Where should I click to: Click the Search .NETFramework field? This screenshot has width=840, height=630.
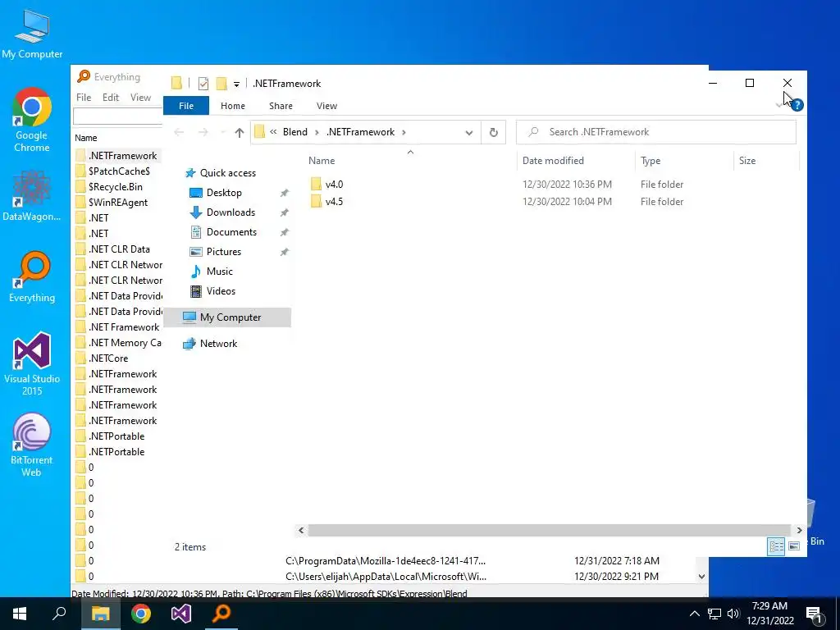(655, 132)
